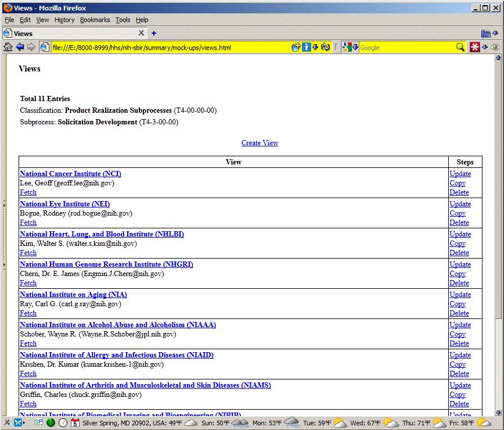Click the blue butterfly-shaped status bar icon

point(18,422)
